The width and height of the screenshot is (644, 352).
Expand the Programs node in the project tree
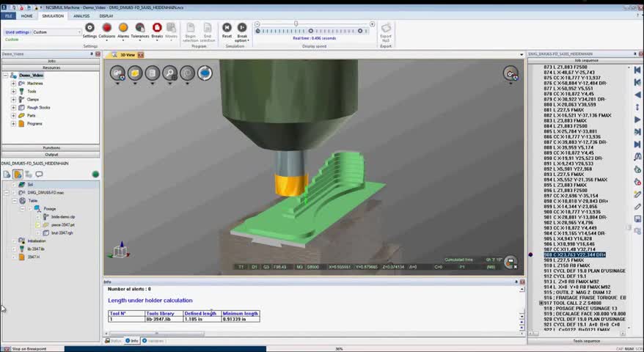(13, 124)
